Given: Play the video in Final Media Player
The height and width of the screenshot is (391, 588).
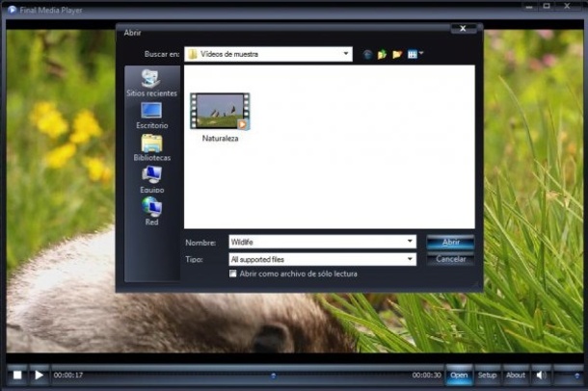Looking at the screenshot, I should point(39,375).
